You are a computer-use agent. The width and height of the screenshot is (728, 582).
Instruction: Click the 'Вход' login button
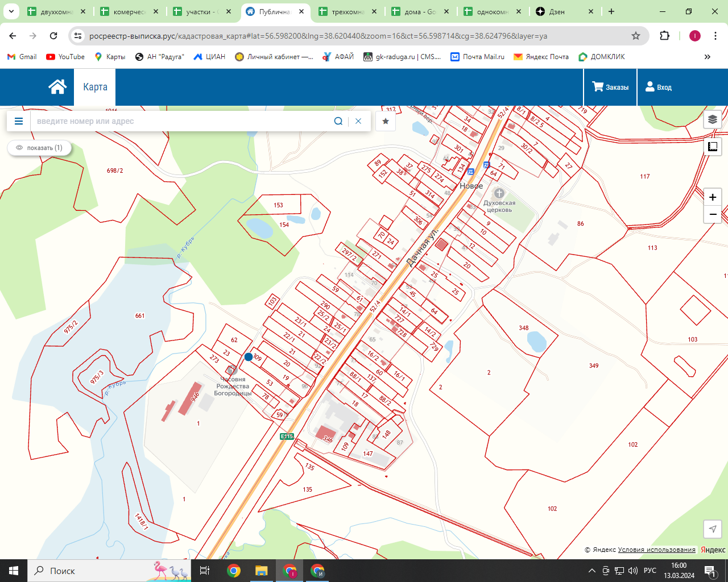[659, 87]
